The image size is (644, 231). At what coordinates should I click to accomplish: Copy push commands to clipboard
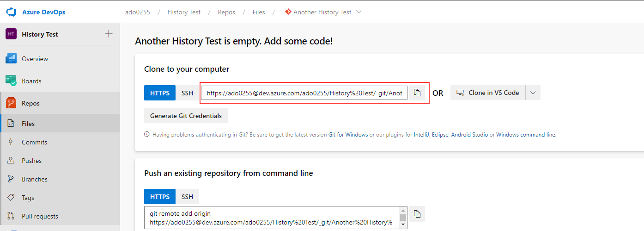pyautogui.click(x=417, y=214)
